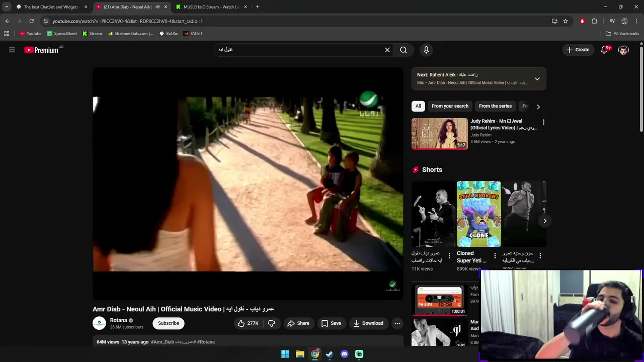Open the YouTube guide hamburger menu

(x=12, y=50)
